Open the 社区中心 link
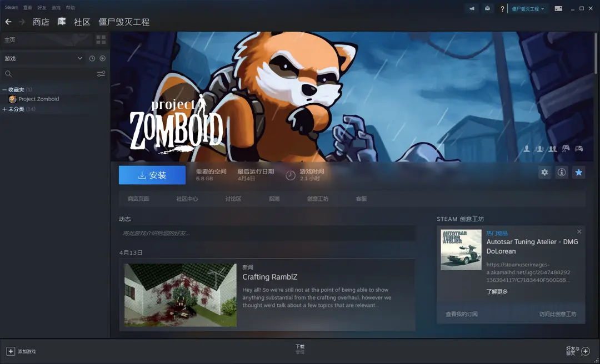 [x=187, y=199]
